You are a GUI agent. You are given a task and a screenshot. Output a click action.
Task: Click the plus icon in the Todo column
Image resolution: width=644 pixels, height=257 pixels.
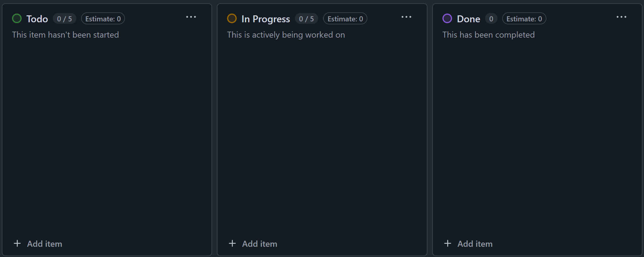tap(17, 243)
